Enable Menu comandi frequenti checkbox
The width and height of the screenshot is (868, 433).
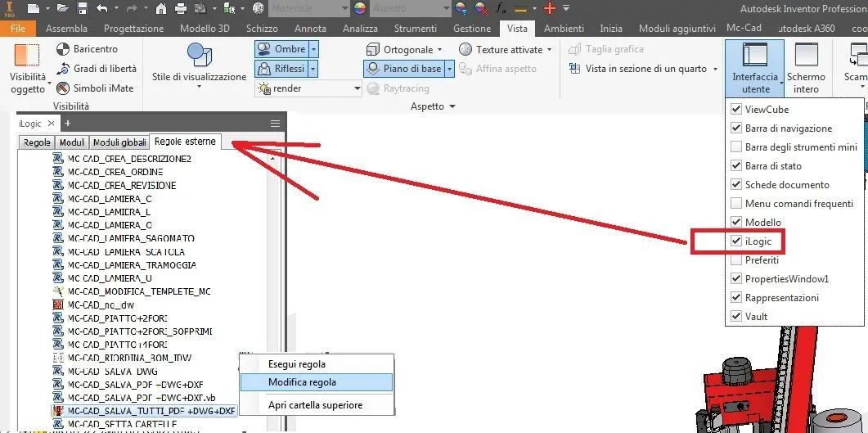[735, 203]
